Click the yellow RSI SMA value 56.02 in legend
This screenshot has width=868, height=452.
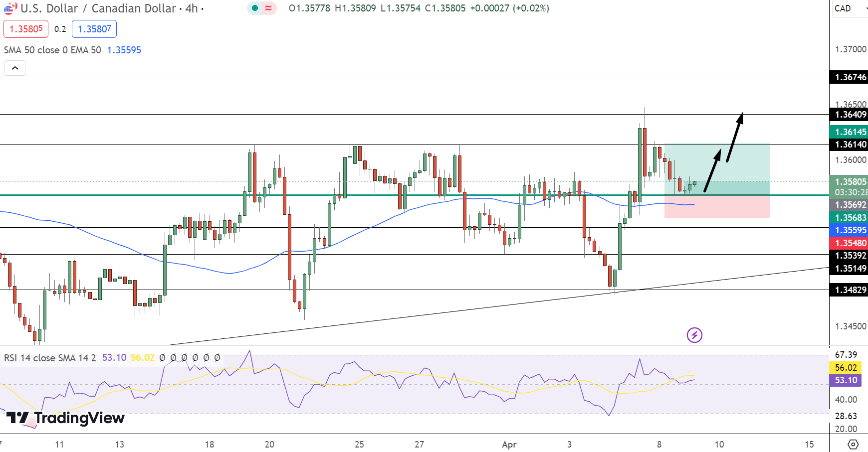click(x=143, y=358)
